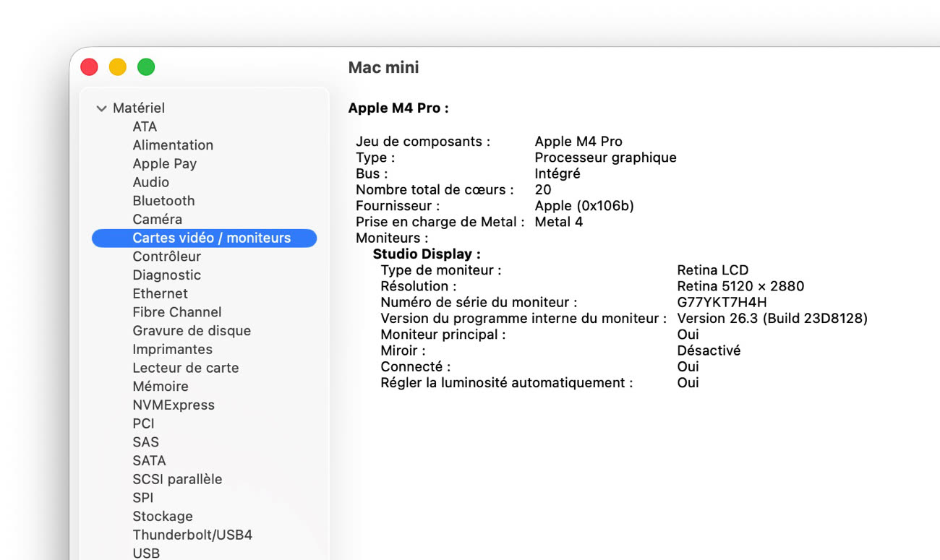The width and height of the screenshot is (940, 560).
Task: Open the Alimentation hardware entry
Action: [173, 145]
